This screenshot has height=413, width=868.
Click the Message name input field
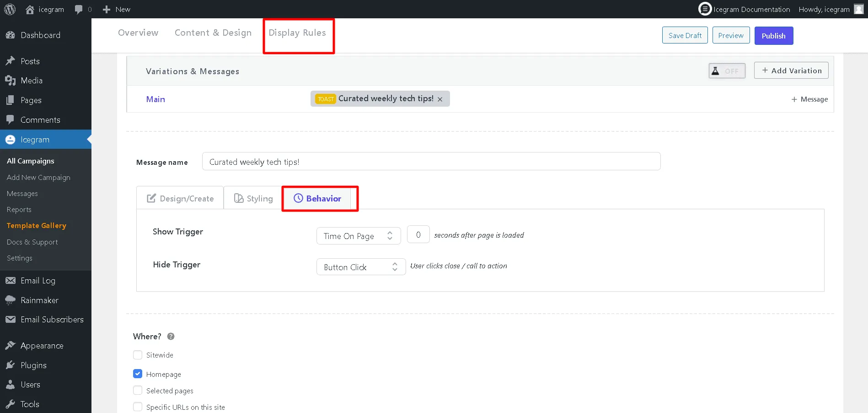tap(431, 162)
